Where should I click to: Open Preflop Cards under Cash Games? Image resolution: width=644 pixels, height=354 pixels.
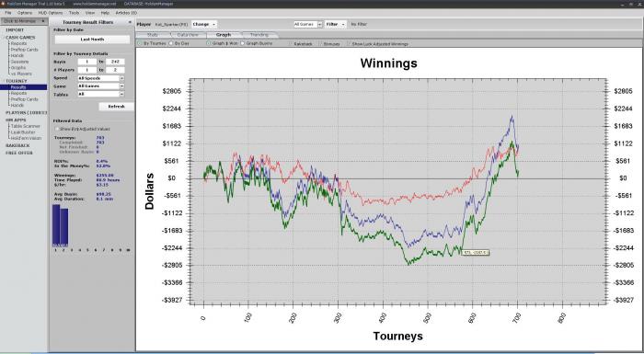24,50
